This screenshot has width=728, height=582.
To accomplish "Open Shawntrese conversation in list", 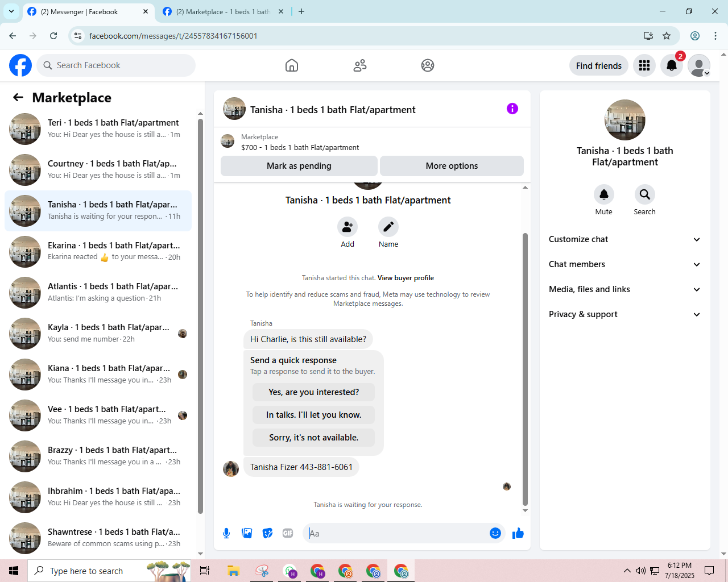I will pyautogui.click(x=98, y=538).
